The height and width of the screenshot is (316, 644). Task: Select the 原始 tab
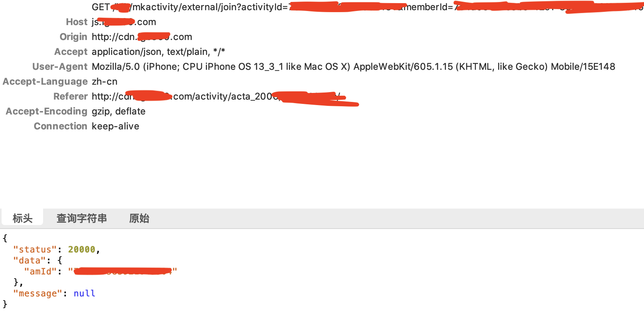coord(139,218)
